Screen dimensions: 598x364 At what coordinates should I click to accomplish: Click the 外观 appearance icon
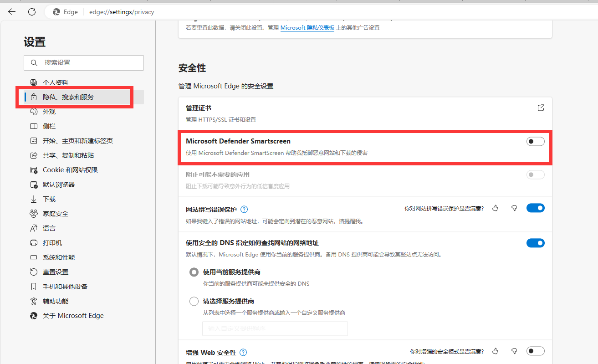[33, 112]
